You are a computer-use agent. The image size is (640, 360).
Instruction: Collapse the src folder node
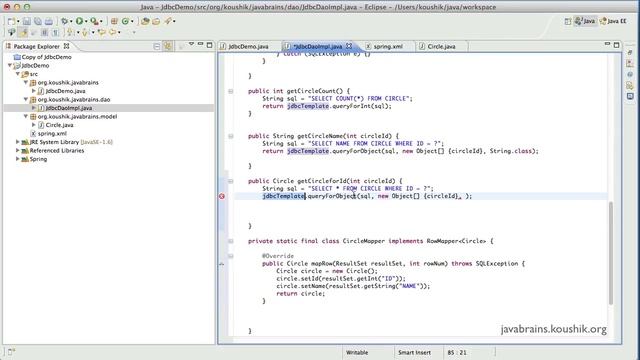tap(18, 74)
